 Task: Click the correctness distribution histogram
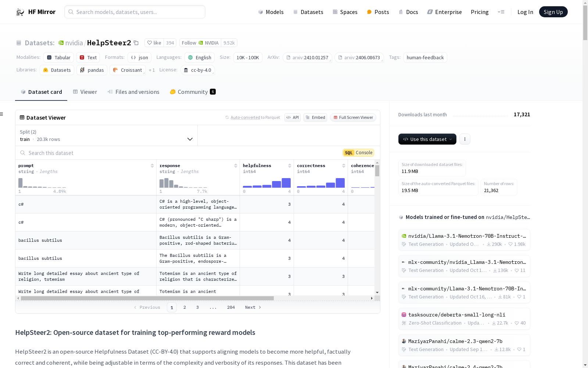tap(321, 183)
